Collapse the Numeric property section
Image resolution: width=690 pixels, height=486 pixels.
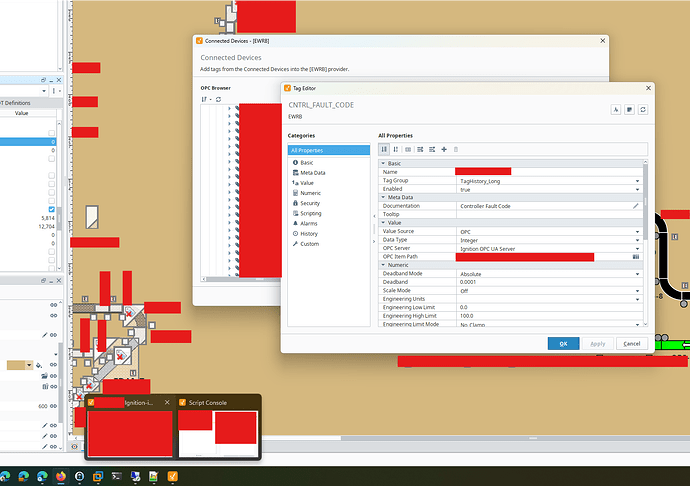point(383,265)
